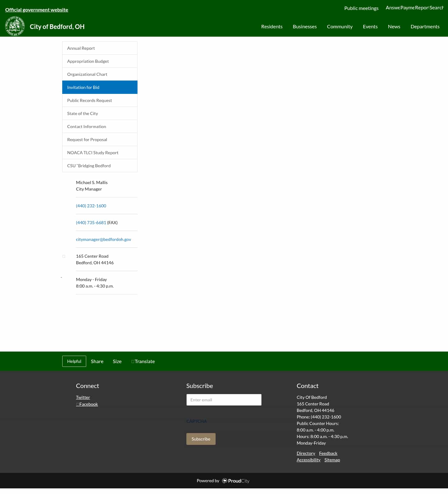Select State of the City in the sidebar
The image size is (448, 494).
click(x=100, y=113)
